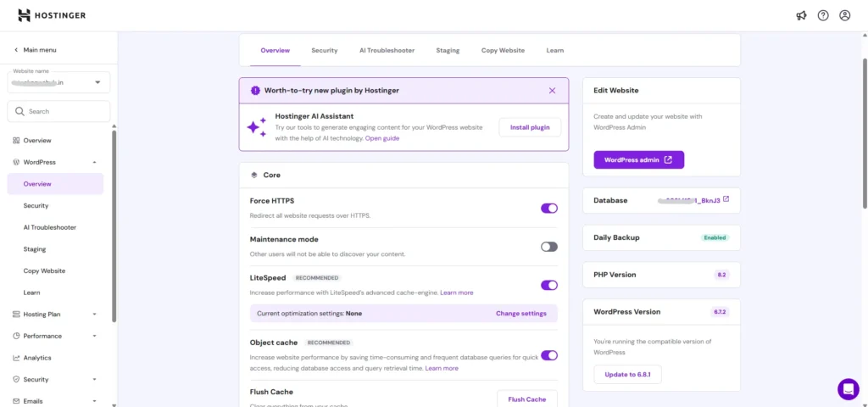Select the Overview tab at top
868x407 pixels.
(x=275, y=50)
